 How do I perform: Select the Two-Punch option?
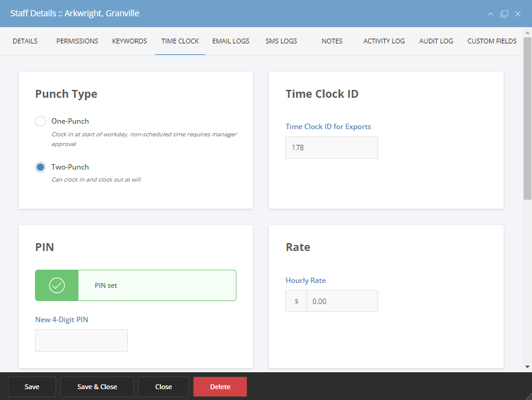point(40,167)
